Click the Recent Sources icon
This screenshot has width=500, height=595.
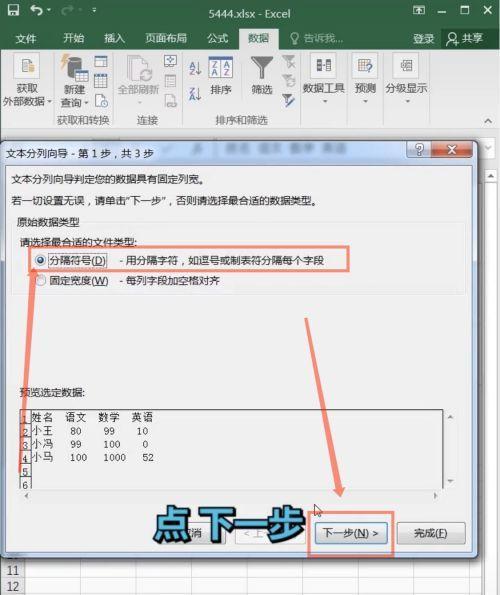coord(101,101)
